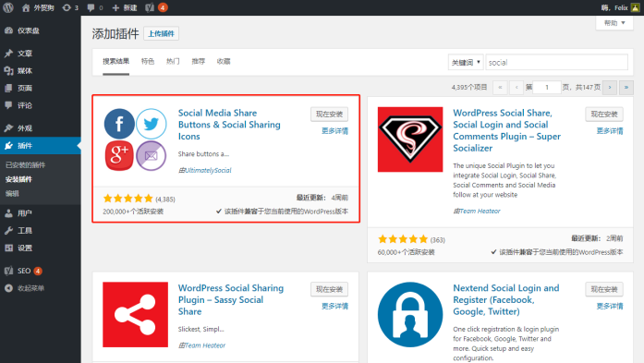Screen dimensions: 644x363
Task: Click Team Heateor author under Sassy Social
Action: (205, 345)
